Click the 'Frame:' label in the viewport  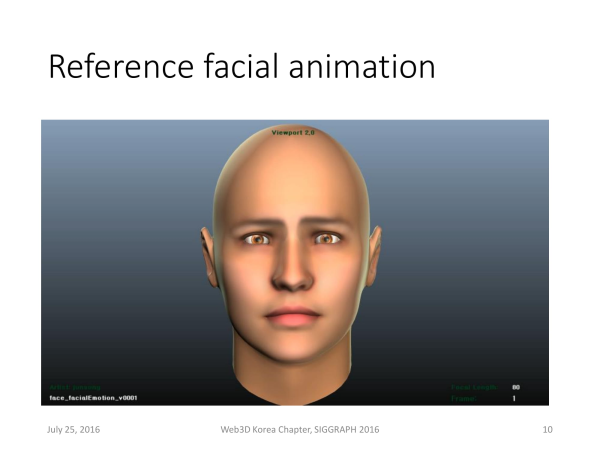[464, 398]
